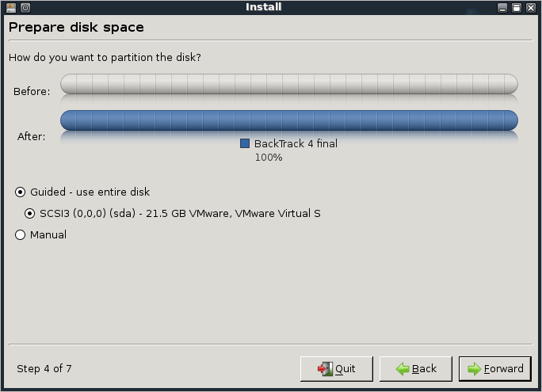The height and width of the screenshot is (392, 542).
Task: Select the 'Guided - use entire disk' radio button
Action: (x=20, y=192)
